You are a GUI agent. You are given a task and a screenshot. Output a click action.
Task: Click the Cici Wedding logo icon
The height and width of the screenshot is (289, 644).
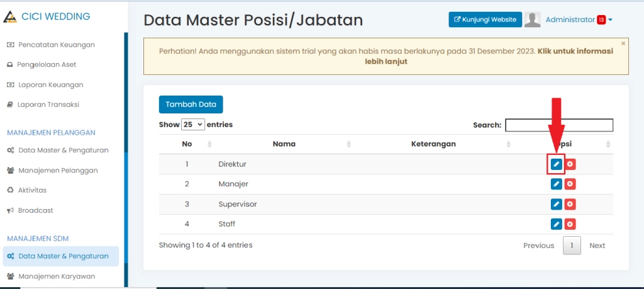[x=10, y=17]
